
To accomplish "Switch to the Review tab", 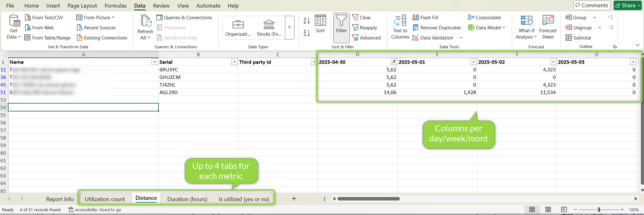I will pyautogui.click(x=161, y=6).
